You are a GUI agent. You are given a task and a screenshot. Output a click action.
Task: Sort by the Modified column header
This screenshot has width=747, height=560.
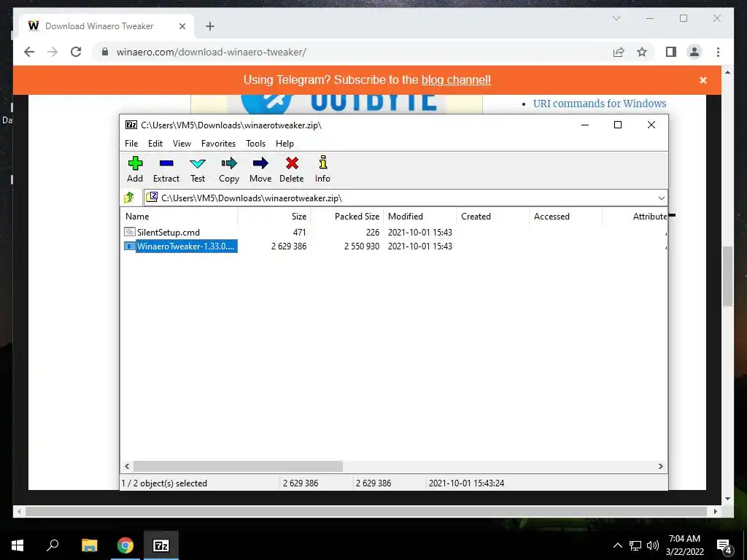(x=419, y=216)
